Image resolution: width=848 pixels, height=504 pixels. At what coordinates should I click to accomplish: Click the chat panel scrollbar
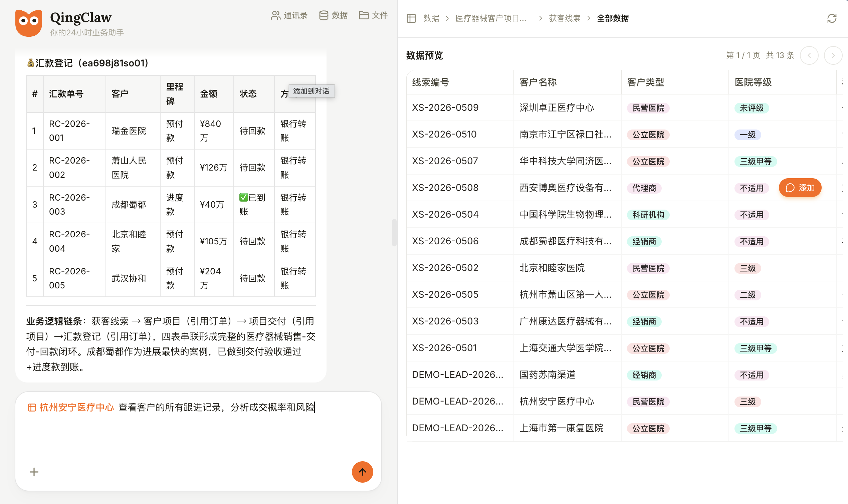(394, 233)
